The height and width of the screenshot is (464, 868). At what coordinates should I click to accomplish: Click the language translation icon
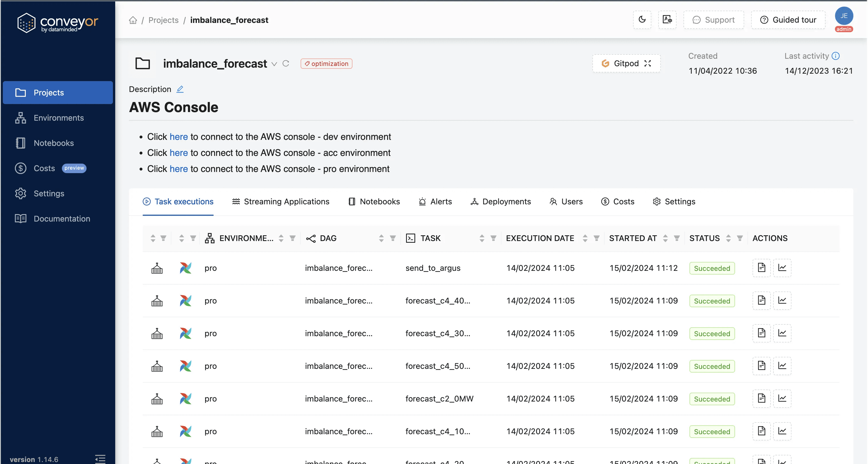pyautogui.click(x=667, y=19)
